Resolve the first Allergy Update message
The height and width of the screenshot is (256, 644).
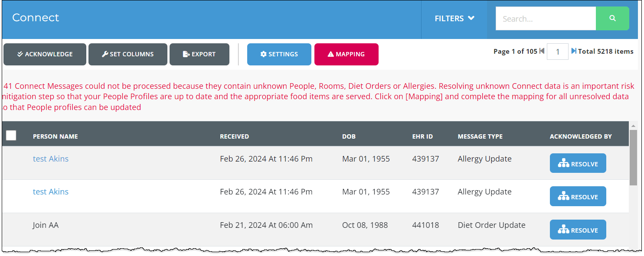(578, 164)
